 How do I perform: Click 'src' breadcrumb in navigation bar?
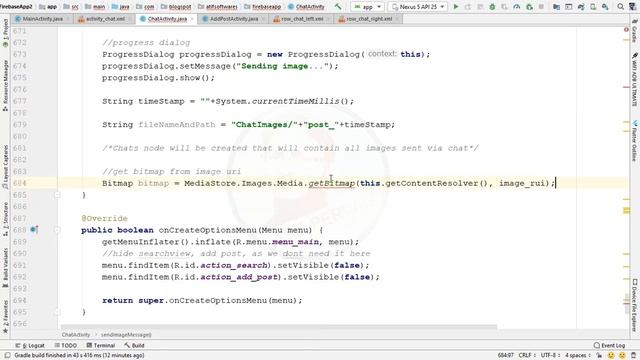tap(71, 7)
